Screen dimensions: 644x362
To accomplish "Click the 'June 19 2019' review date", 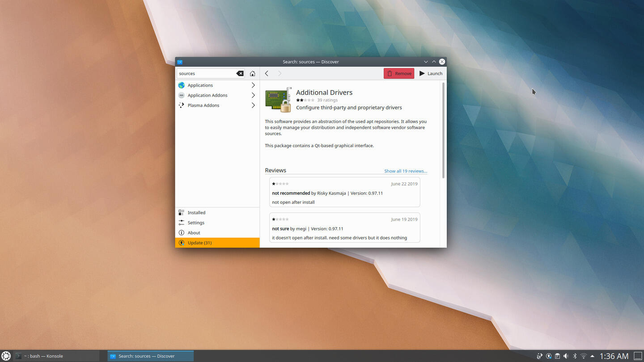I will click(404, 219).
